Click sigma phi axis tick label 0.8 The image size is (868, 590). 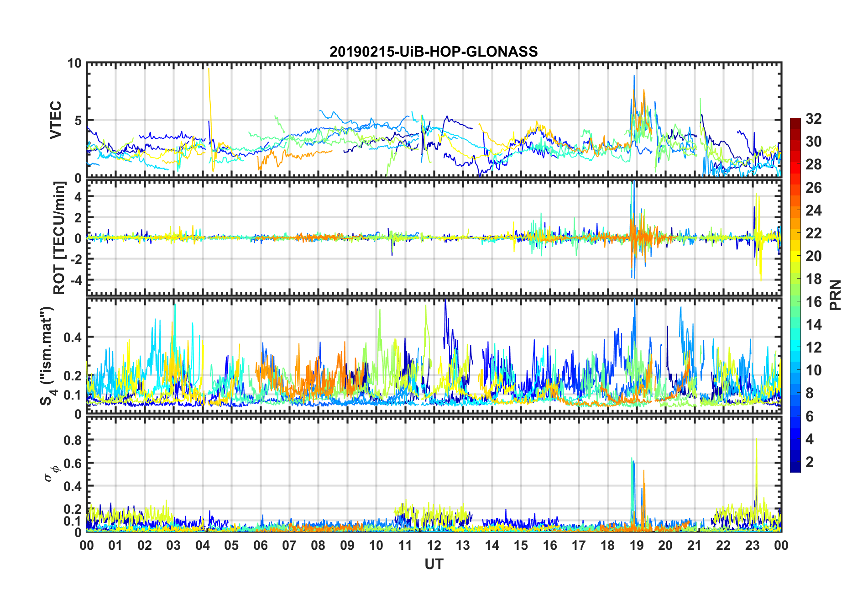(73, 440)
